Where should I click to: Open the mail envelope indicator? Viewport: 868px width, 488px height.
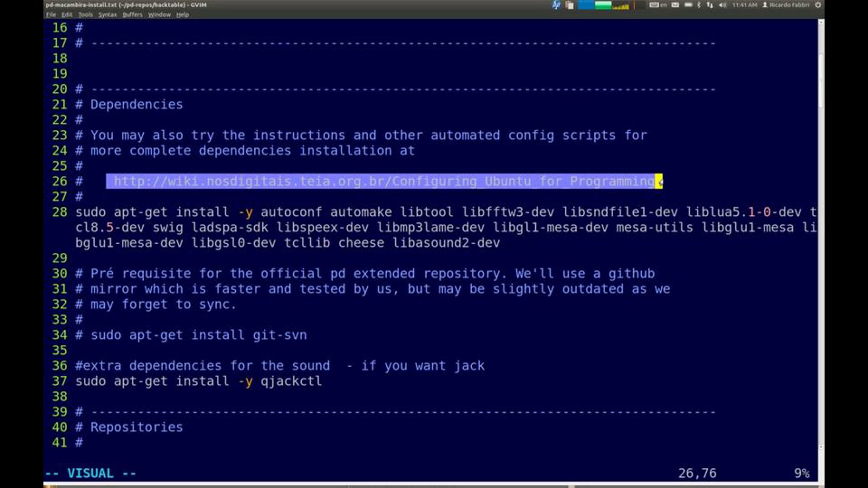(x=675, y=5)
